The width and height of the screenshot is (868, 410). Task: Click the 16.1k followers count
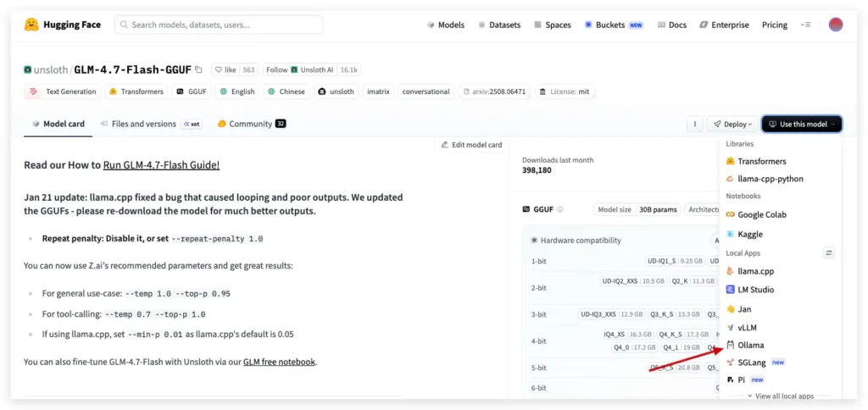tap(348, 69)
